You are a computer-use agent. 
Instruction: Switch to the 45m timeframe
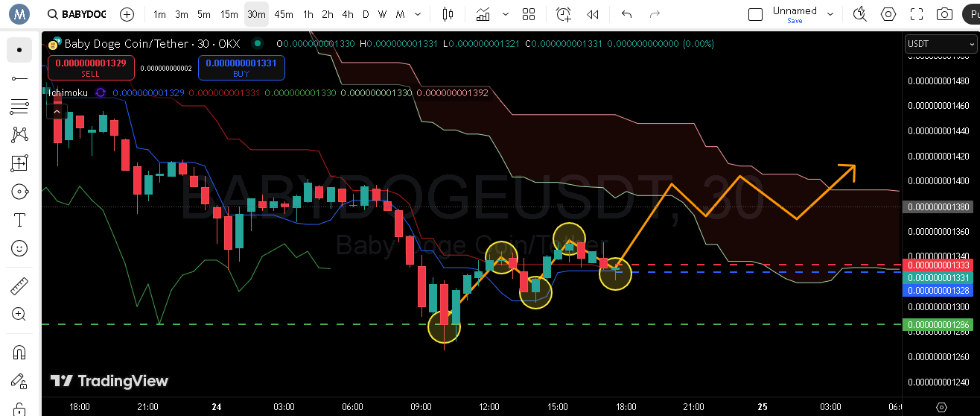tap(284, 14)
